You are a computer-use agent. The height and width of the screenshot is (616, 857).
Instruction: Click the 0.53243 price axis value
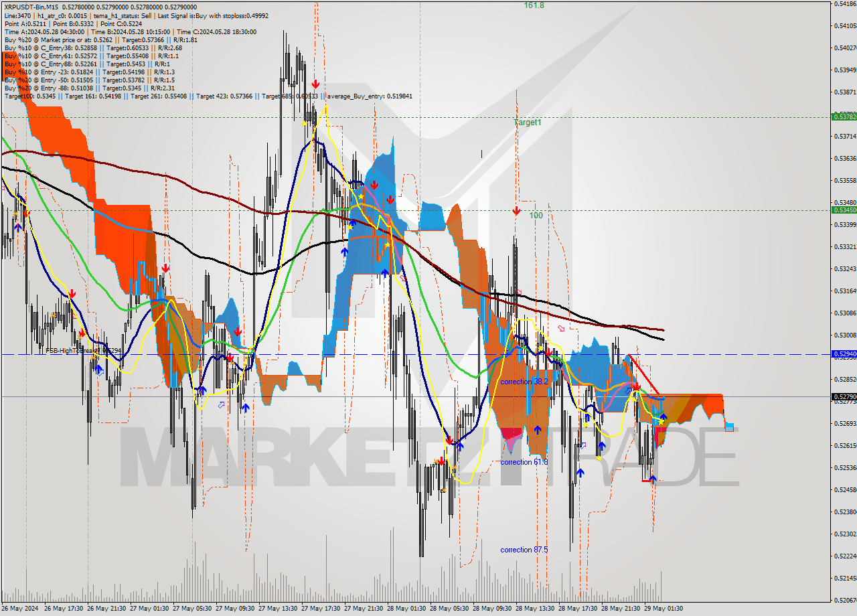(x=844, y=269)
